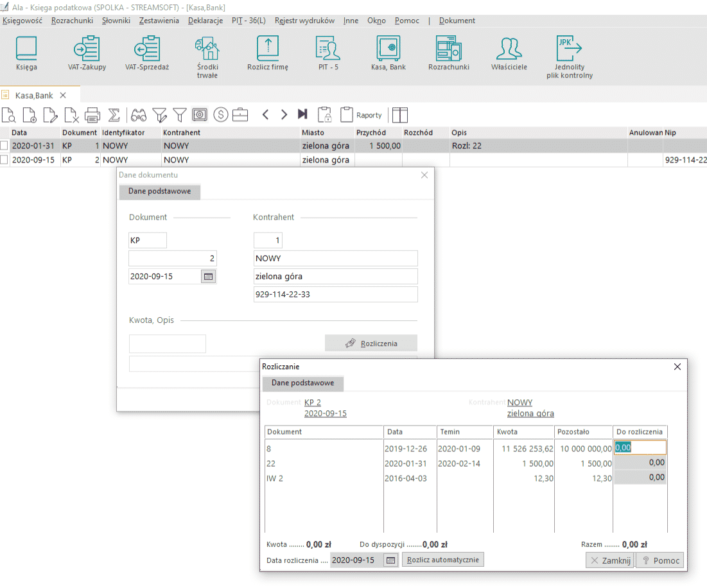Click the clipboard with padlock icon
Image resolution: width=707 pixels, height=588 pixels.
[325, 115]
